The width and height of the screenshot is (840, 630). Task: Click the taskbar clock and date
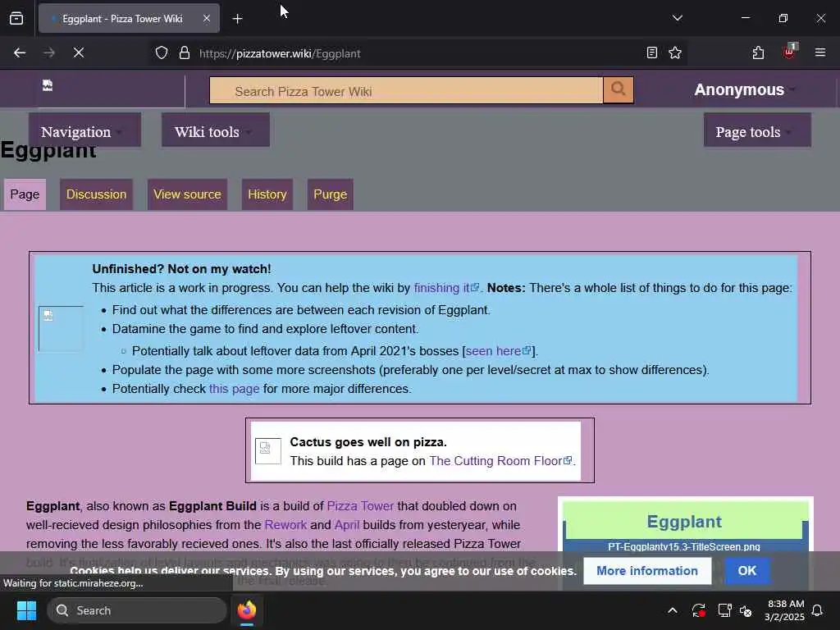784,610
